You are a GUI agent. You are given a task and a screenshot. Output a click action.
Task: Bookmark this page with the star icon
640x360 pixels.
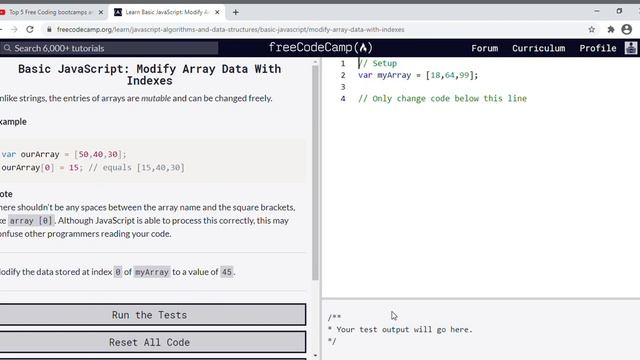click(x=591, y=29)
